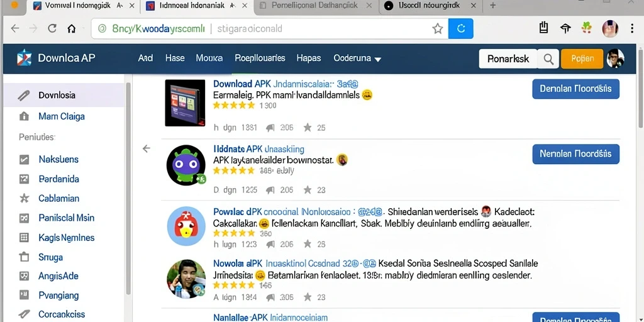644x322 pixels.
Task: Click the Ronarkesk search field
Action: pos(508,58)
